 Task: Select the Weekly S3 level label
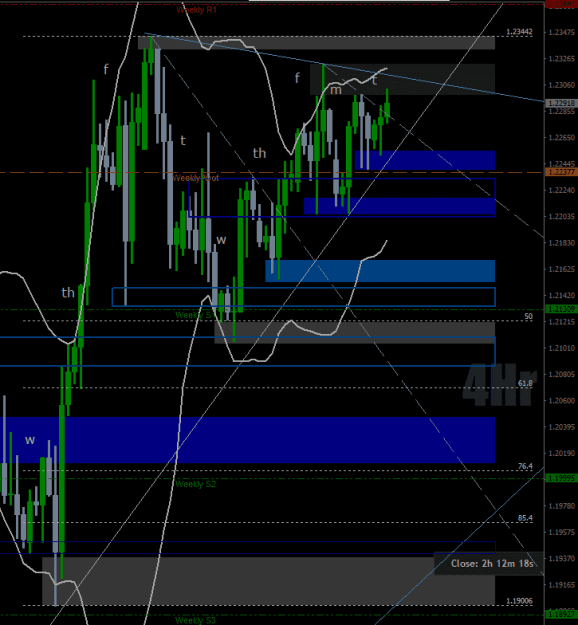(x=195, y=620)
